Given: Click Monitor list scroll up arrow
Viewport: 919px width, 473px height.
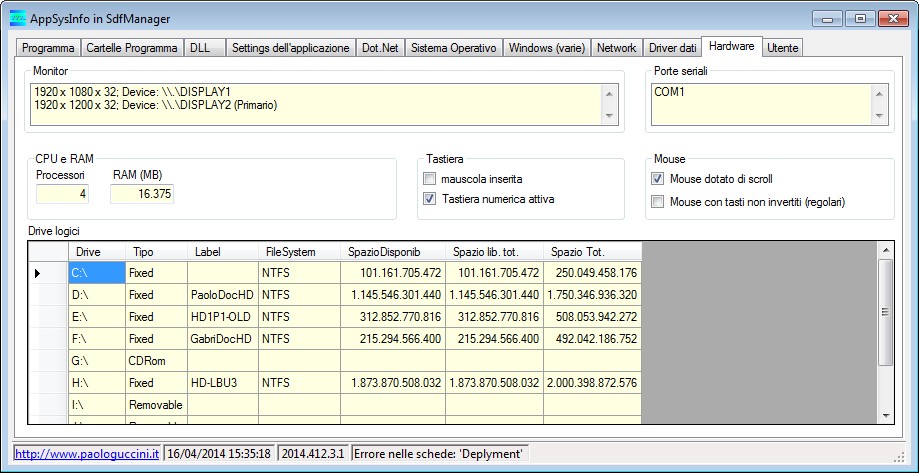Looking at the screenshot, I should click(x=610, y=93).
